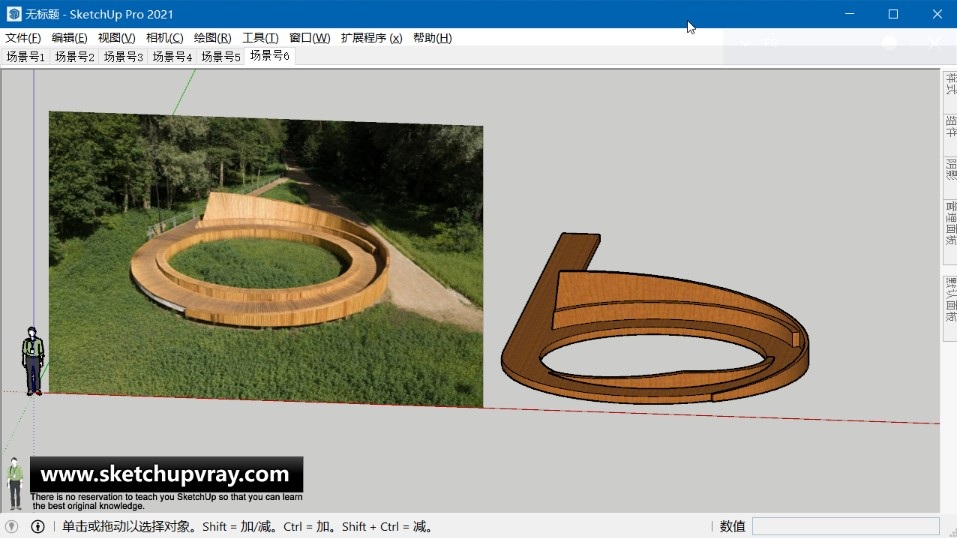Image resolution: width=957 pixels, height=538 pixels.
Task: Open the 工具(T) menu
Action: coord(261,38)
